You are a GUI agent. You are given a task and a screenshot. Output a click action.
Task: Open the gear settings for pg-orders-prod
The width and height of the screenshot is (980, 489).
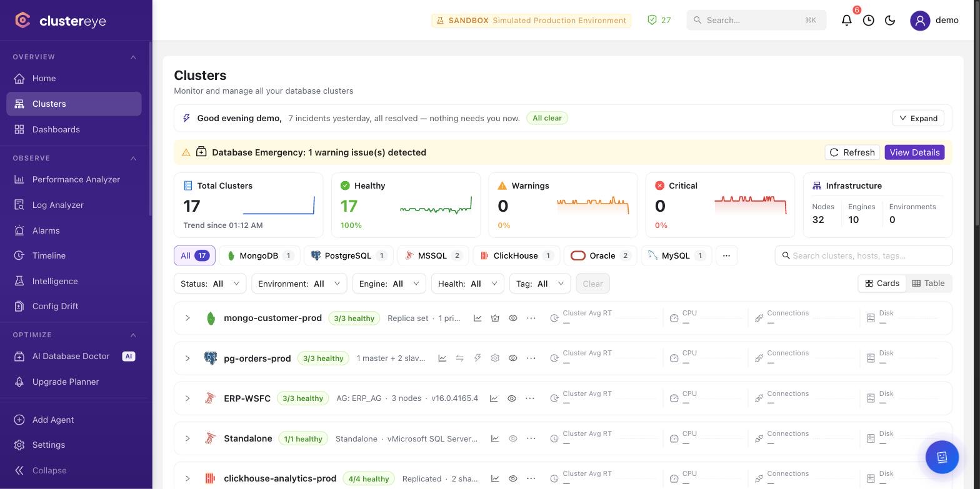495,358
